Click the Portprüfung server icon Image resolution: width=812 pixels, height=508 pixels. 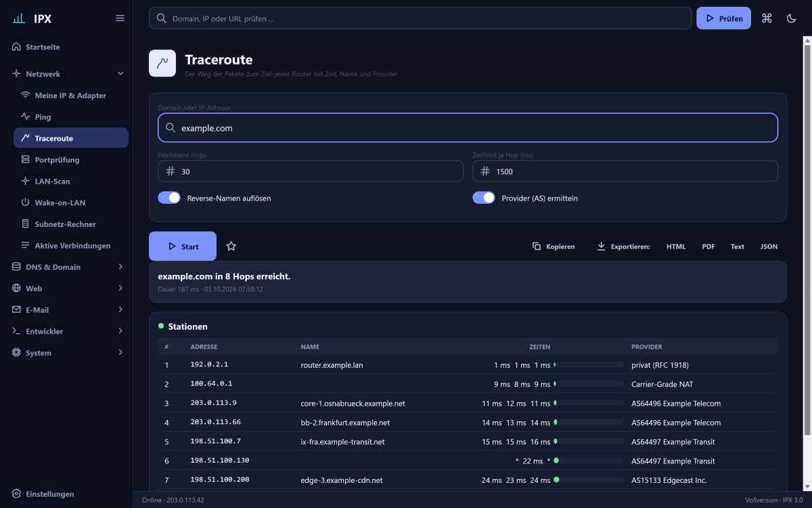(x=26, y=160)
